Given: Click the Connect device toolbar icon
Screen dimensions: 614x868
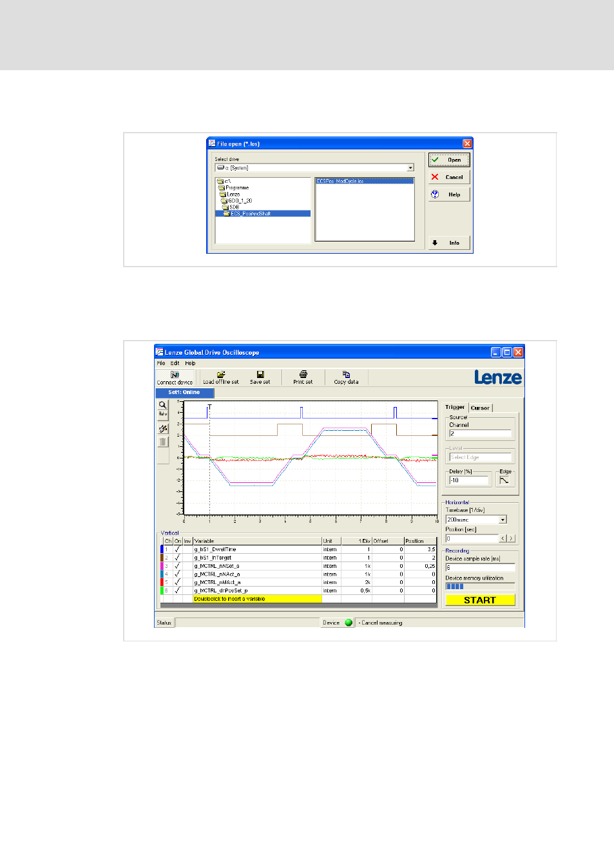Looking at the screenshot, I should pyautogui.click(x=175, y=377).
